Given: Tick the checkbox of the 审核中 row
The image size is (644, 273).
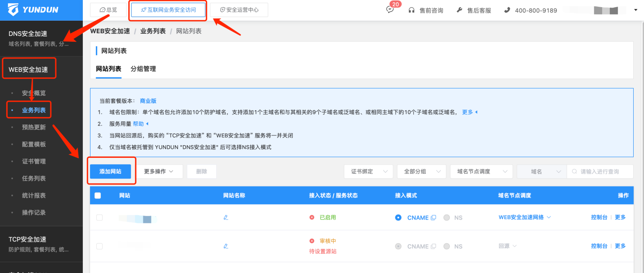Looking at the screenshot, I should [100, 246].
